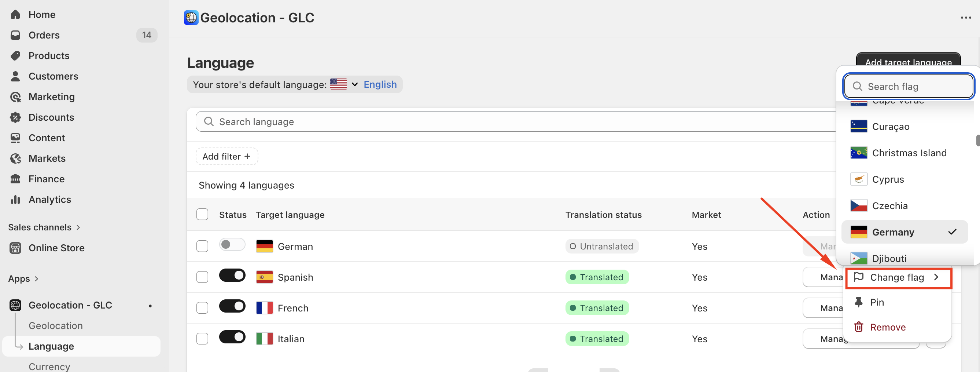The height and width of the screenshot is (372, 980).
Task: Open the three-dot more options menu
Action: coord(966,18)
